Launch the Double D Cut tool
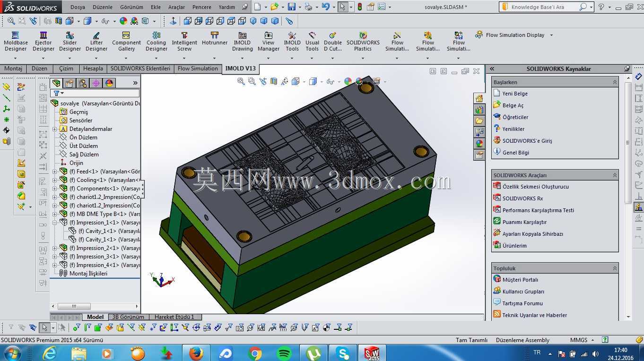 pyautogui.click(x=333, y=42)
